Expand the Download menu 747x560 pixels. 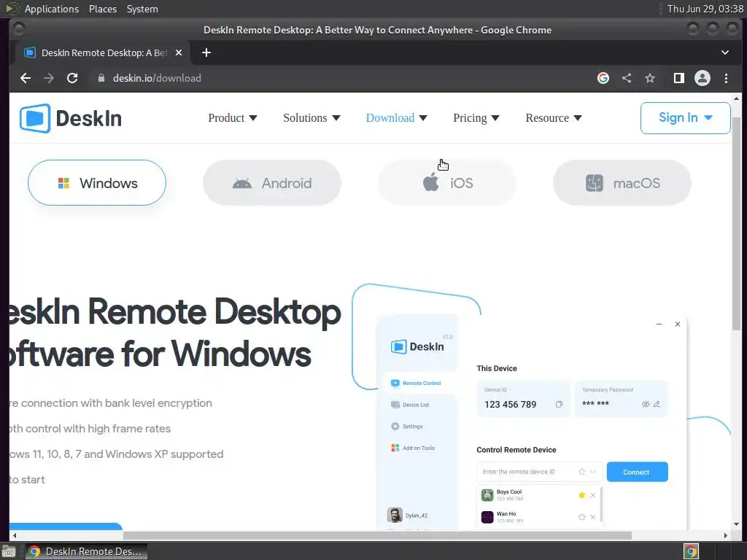point(396,118)
